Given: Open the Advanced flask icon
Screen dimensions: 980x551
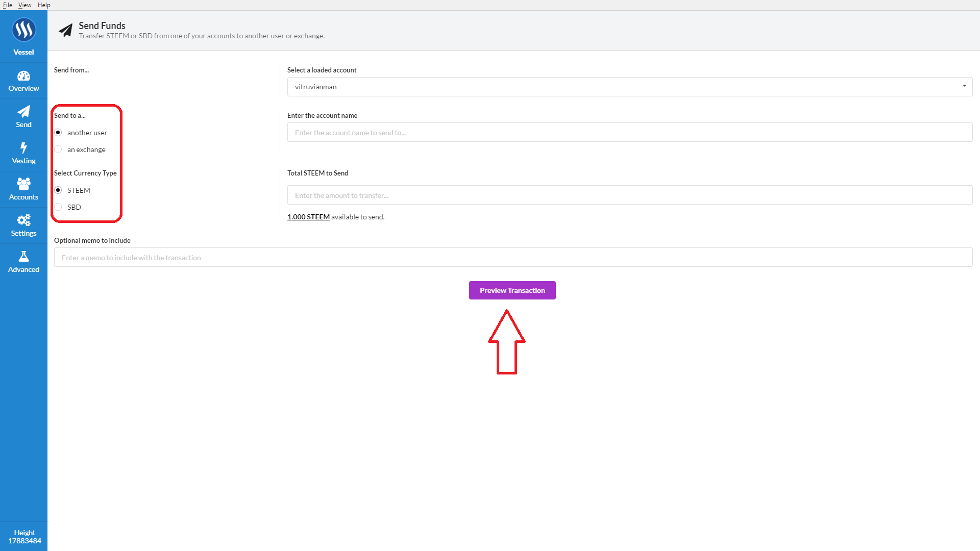Looking at the screenshot, I should pos(23,256).
